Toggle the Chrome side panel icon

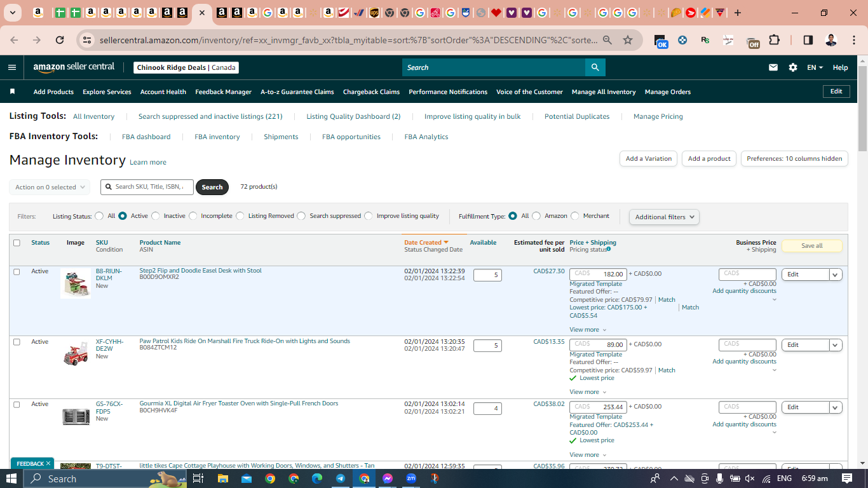click(808, 40)
